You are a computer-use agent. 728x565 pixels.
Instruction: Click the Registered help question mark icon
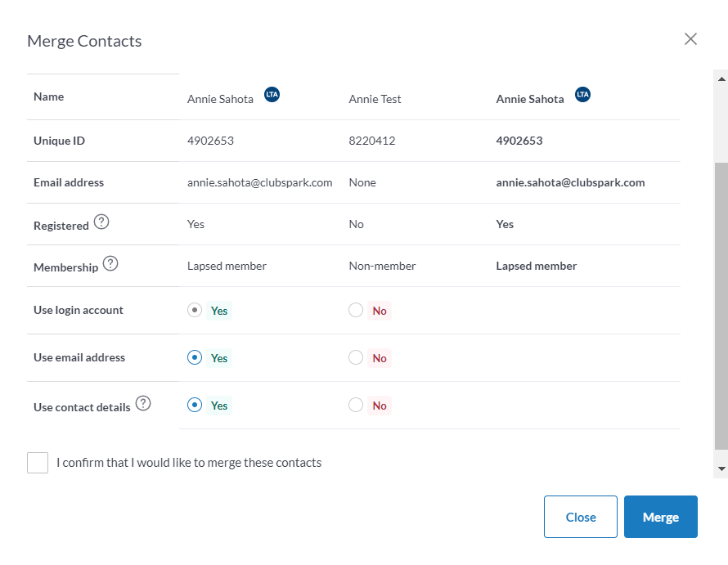pos(101,222)
